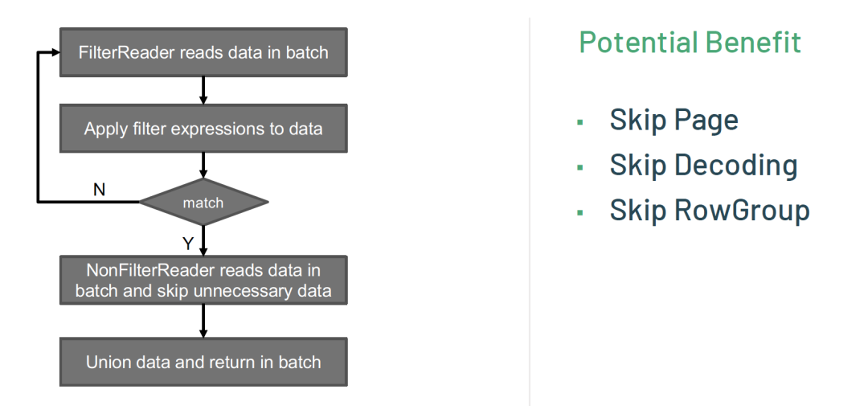
Task: Click the arrow from Apply filter to match
Action: coord(203,165)
